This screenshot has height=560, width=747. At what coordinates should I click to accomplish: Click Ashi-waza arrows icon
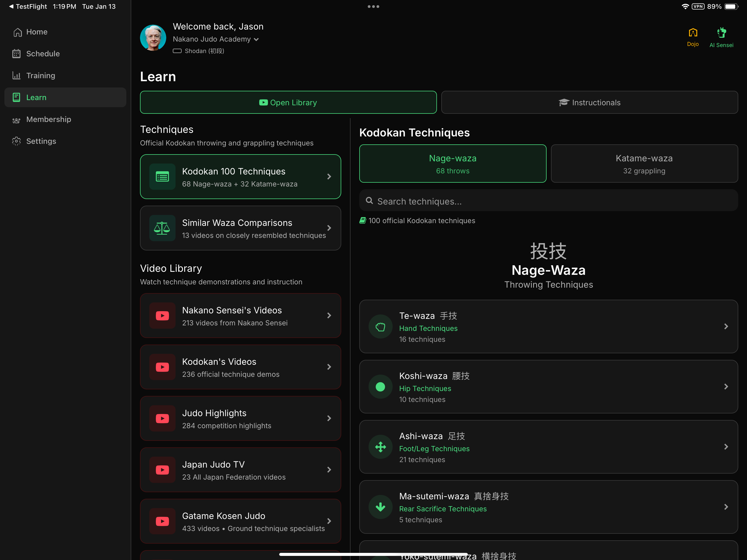click(381, 447)
